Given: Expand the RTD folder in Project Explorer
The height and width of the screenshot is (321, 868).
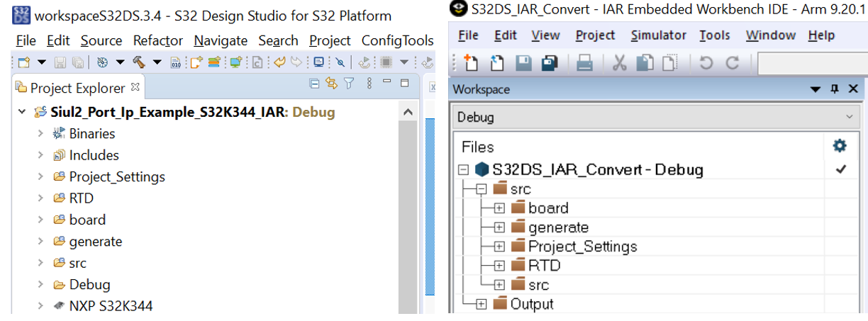Looking at the screenshot, I should [42, 198].
